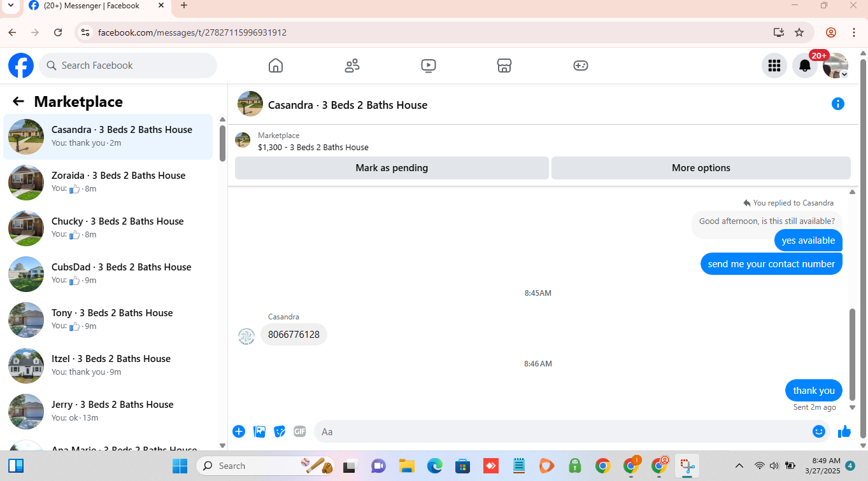Open Jerry · 3 Beds 2 Baths House chat
Image resolution: width=868 pixels, height=481 pixels.
pyautogui.click(x=108, y=412)
